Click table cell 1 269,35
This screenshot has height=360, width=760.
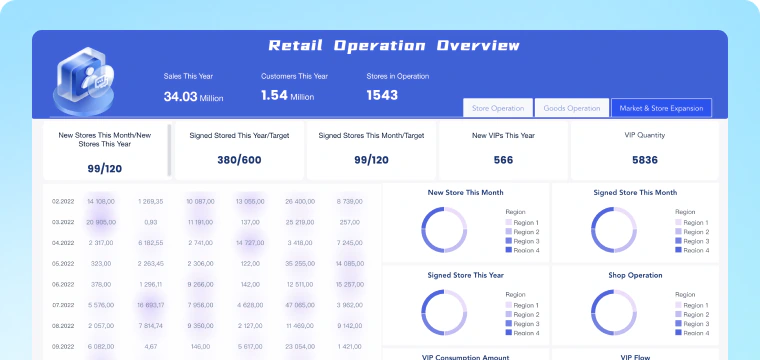pos(151,201)
